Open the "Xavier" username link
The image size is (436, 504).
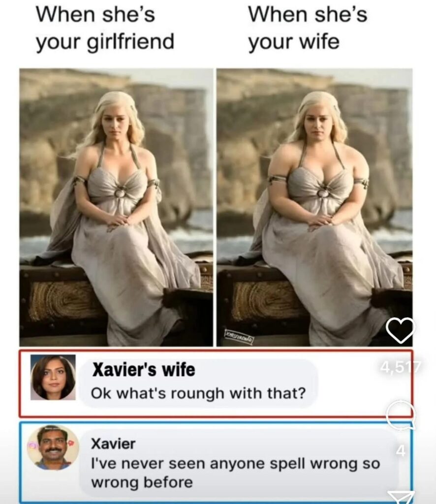tap(113, 443)
